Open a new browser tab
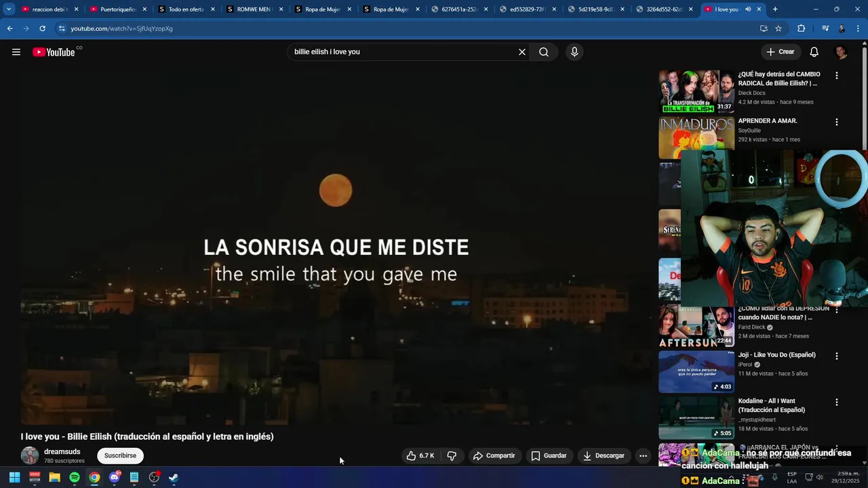This screenshot has width=868, height=488. [775, 9]
